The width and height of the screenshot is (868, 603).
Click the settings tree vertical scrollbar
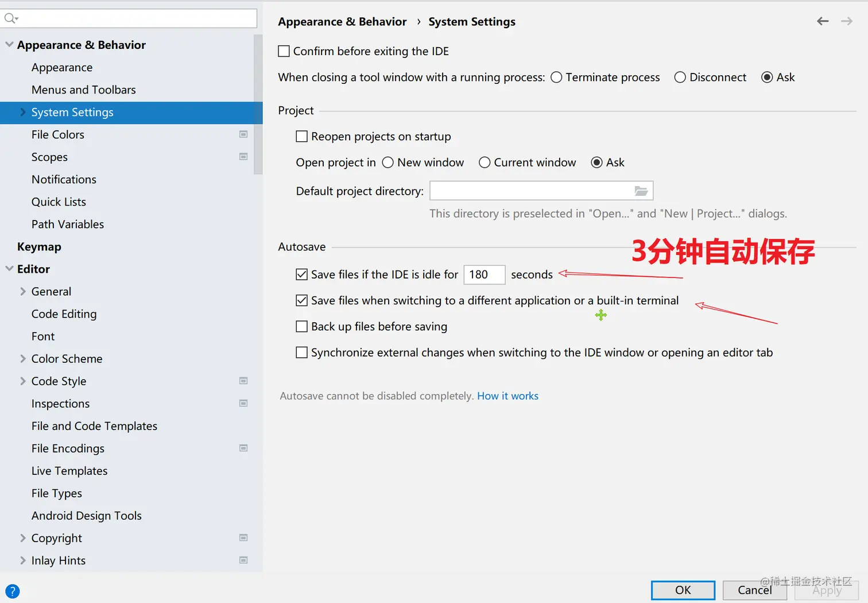point(258,105)
